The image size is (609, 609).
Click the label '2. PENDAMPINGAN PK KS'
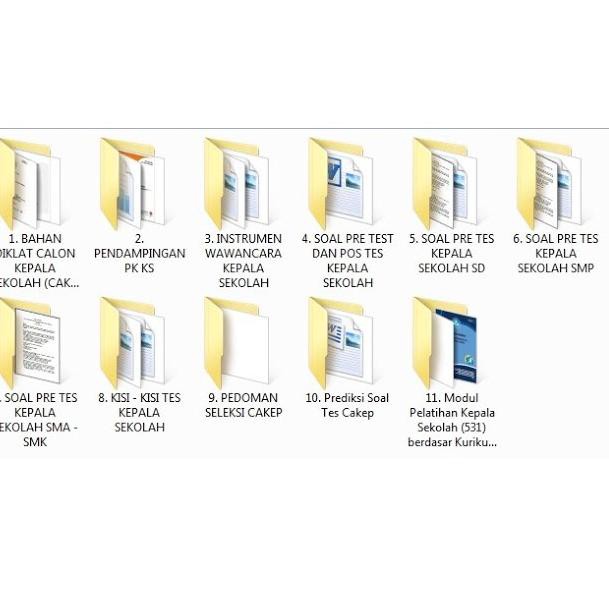coord(139,253)
